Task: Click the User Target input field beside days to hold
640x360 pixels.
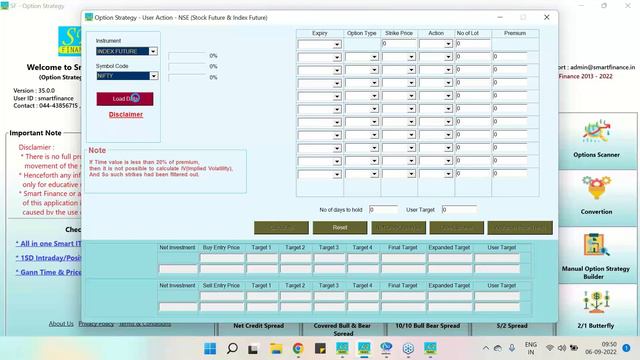Action: coord(459,209)
